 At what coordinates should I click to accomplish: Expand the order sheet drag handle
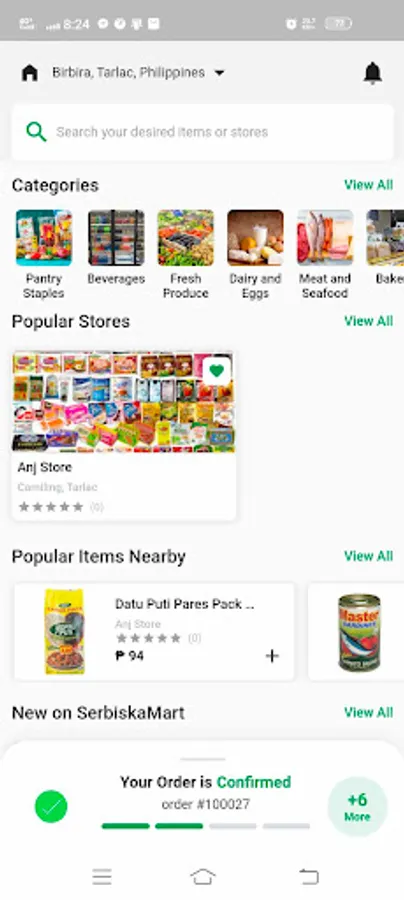203,759
